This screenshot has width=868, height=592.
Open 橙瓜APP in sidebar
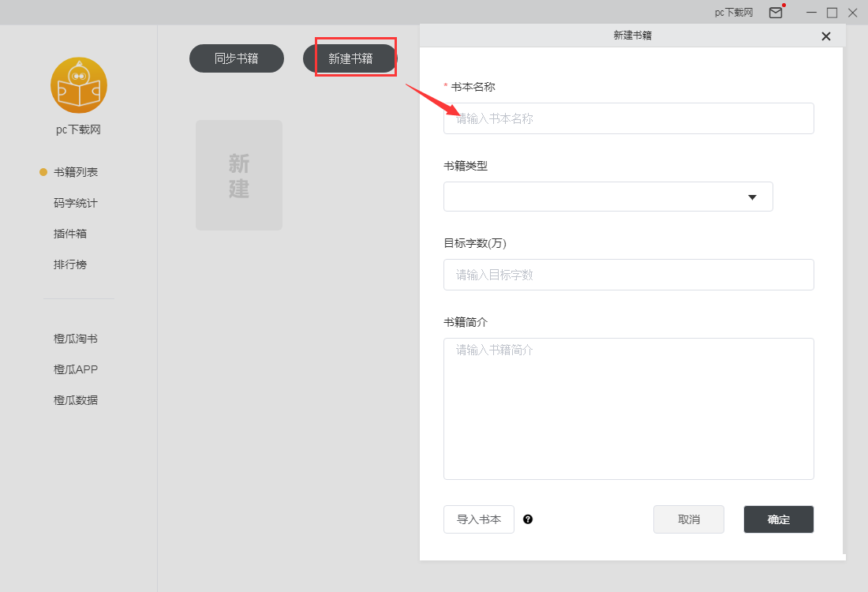coord(75,369)
